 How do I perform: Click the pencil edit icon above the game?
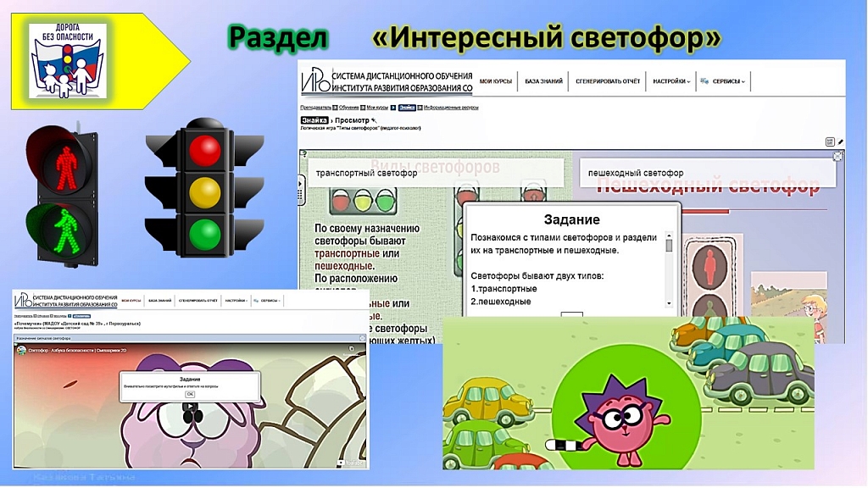[841, 141]
